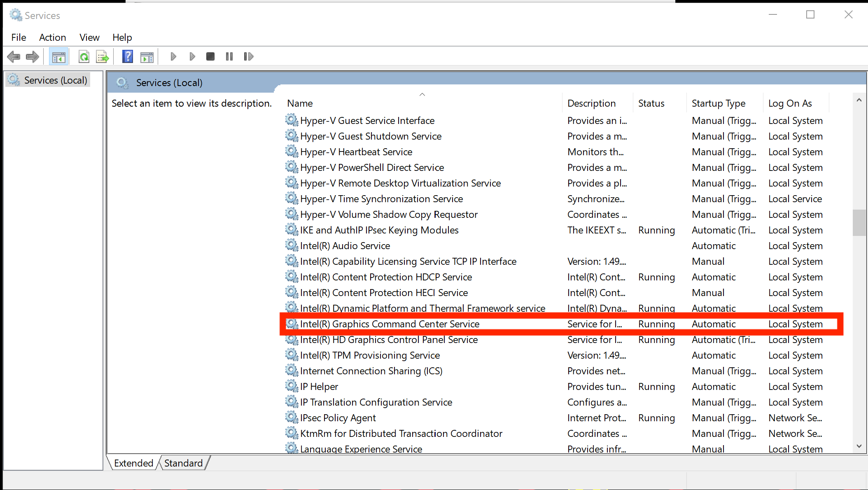Sort by the Status column header

651,103
